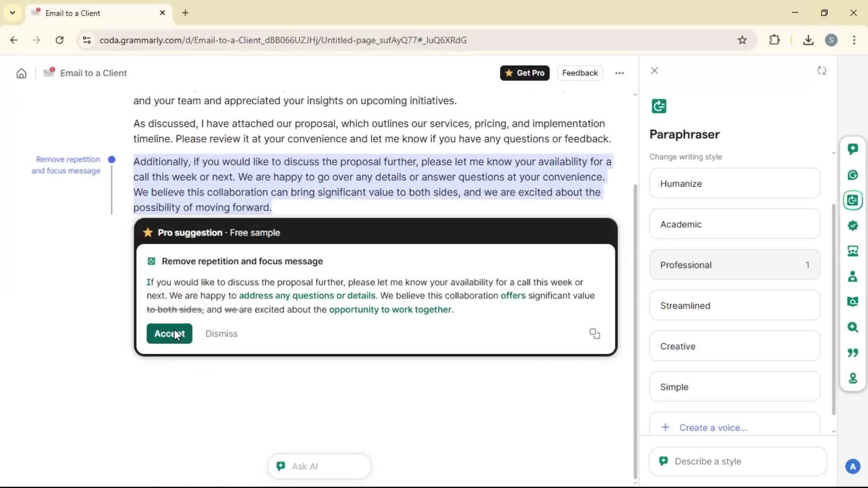Open the AI chat sidebar icon
Screen dimensions: 868x488
(x=853, y=149)
